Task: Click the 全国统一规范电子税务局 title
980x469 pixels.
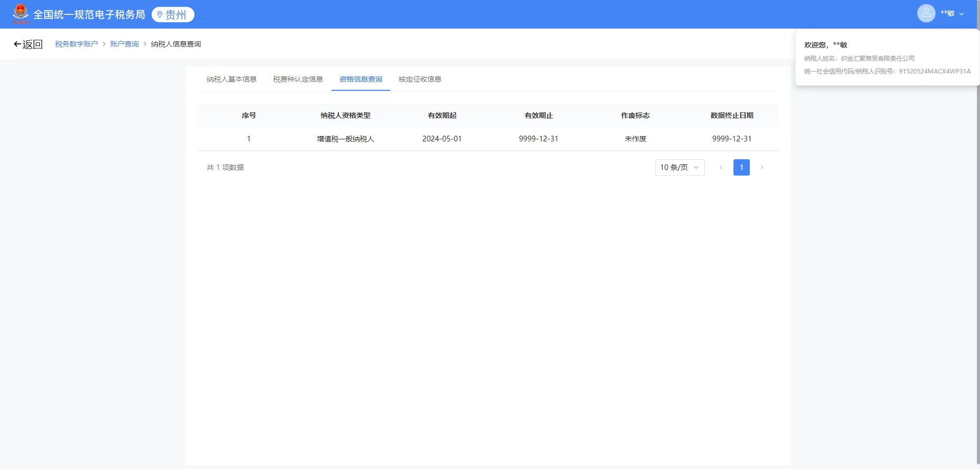Action: (x=89, y=15)
